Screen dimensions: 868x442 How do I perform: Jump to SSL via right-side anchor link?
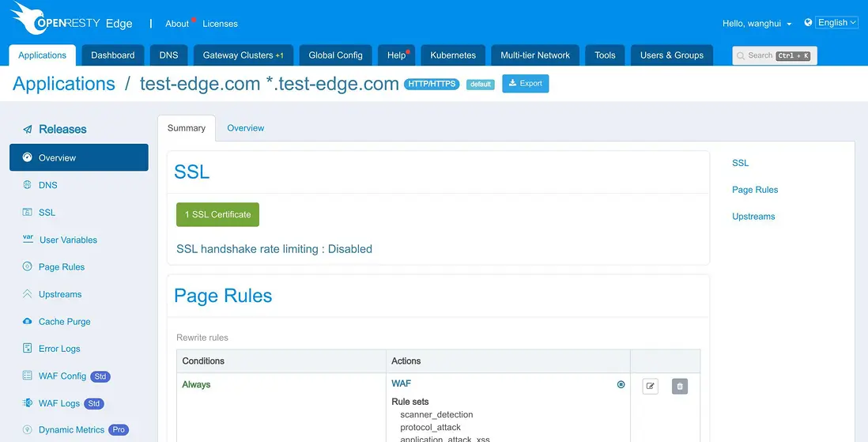point(740,163)
